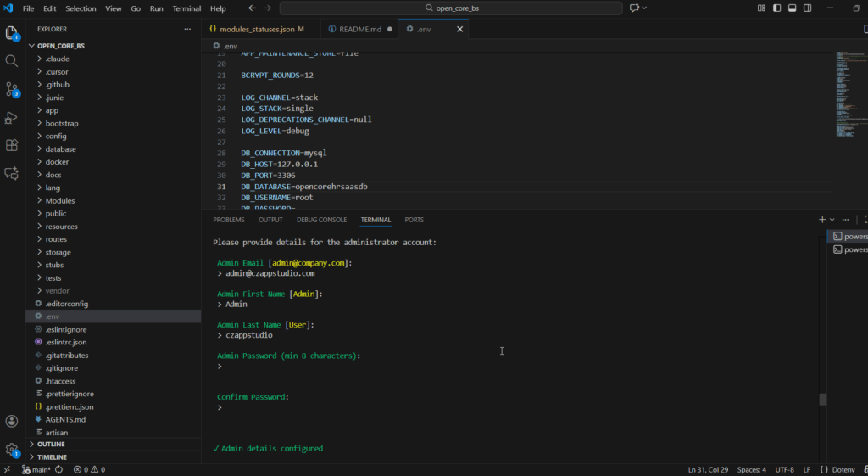Expand the database folder in explorer
Screen dimensions: 868x476
pos(61,149)
